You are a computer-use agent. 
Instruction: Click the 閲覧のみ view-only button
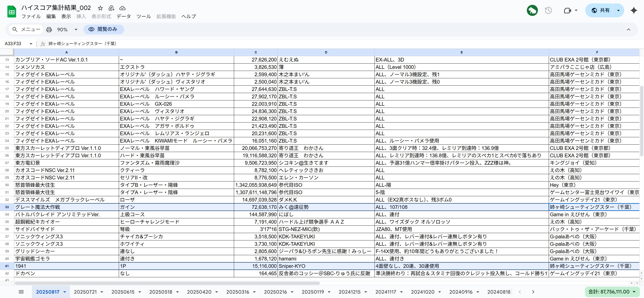pos(104,29)
